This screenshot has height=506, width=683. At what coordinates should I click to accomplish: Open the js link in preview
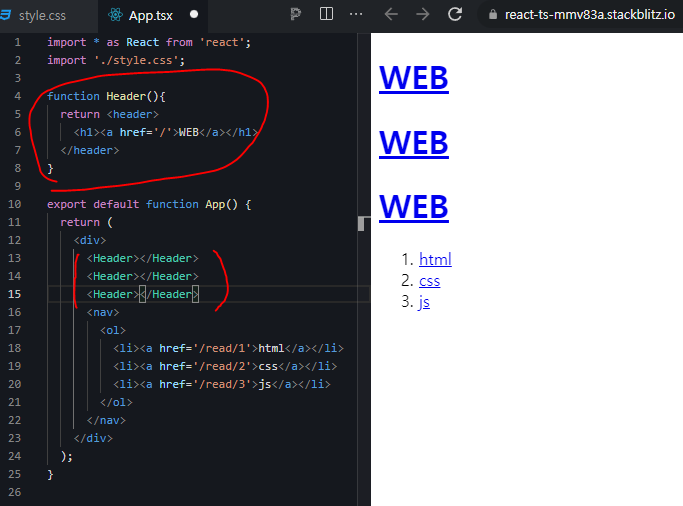424,302
